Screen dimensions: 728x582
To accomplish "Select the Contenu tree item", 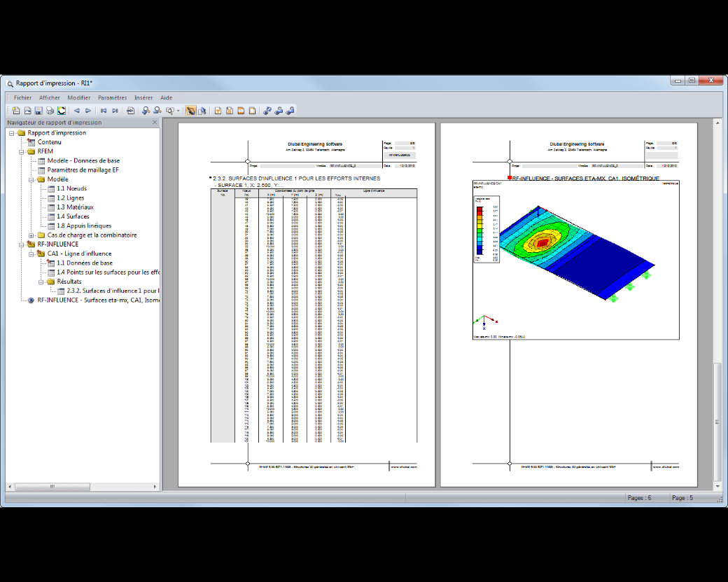I will [49, 142].
